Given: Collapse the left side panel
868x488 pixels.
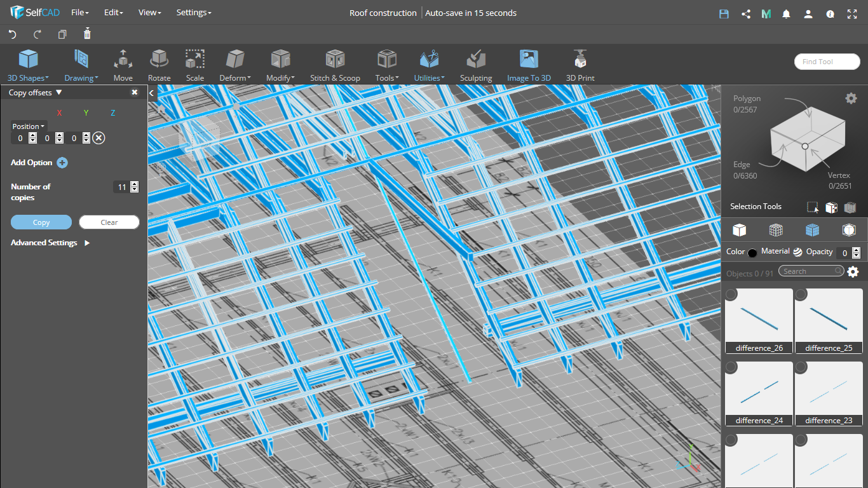Looking at the screenshot, I should click(152, 93).
